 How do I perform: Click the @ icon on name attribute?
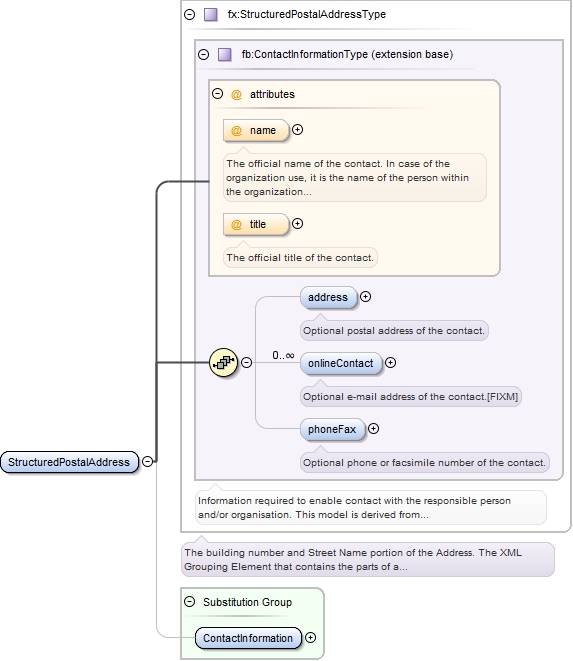(236, 131)
